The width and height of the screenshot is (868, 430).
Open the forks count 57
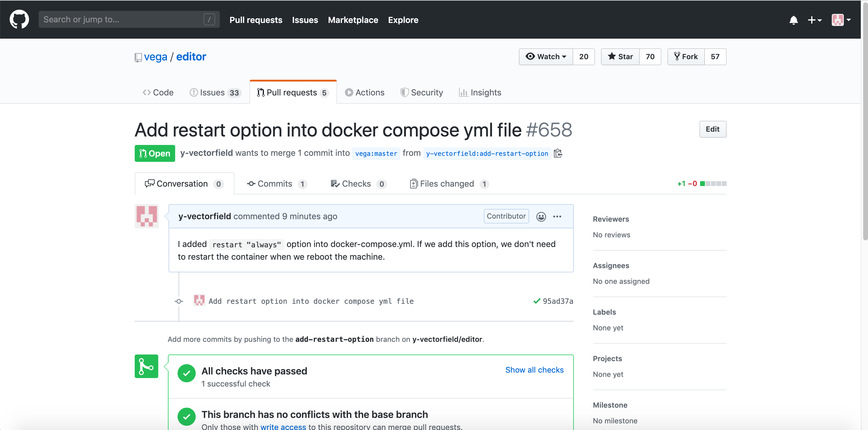tap(715, 56)
